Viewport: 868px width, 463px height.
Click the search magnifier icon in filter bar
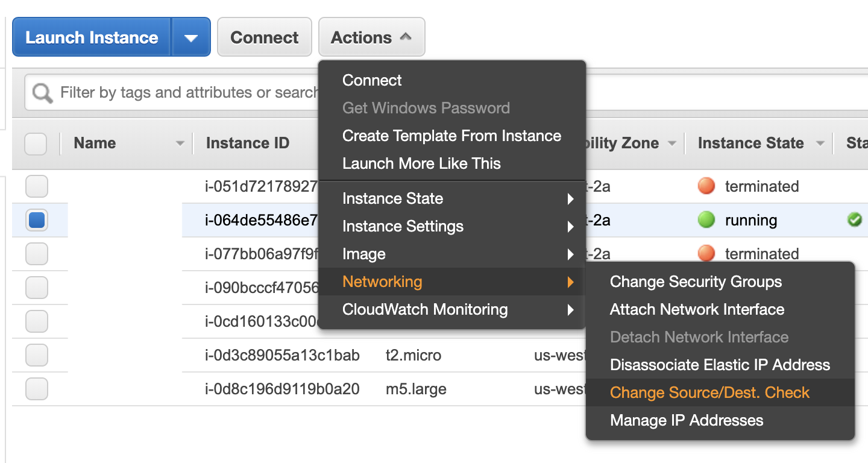point(42,93)
